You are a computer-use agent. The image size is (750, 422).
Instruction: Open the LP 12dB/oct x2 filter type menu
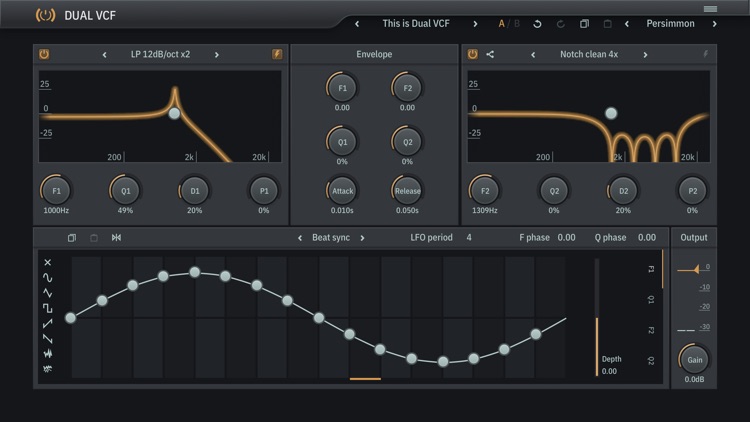(x=160, y=55)
